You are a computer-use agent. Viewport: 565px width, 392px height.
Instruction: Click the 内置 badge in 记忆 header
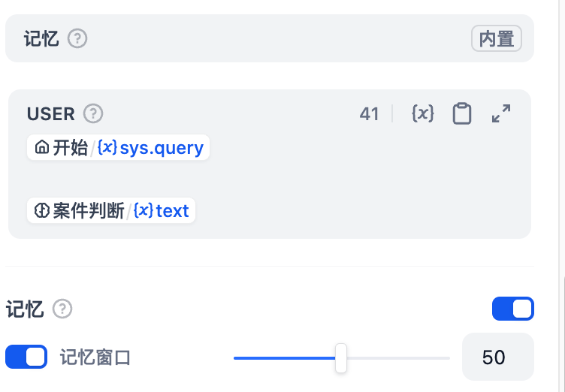point(496,38)
